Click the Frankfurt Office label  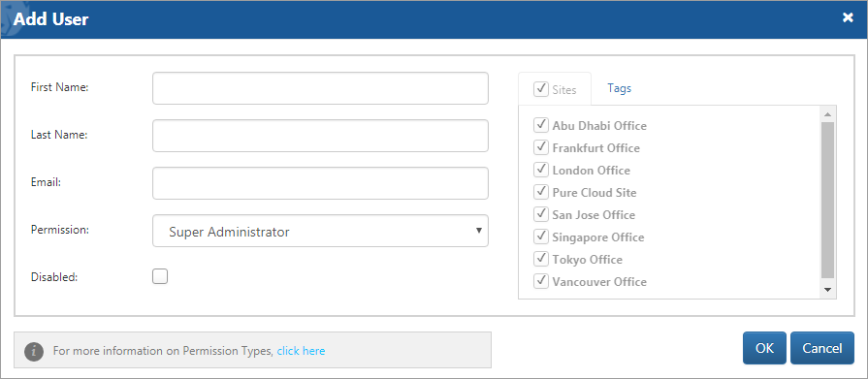(x=596, y=148)
